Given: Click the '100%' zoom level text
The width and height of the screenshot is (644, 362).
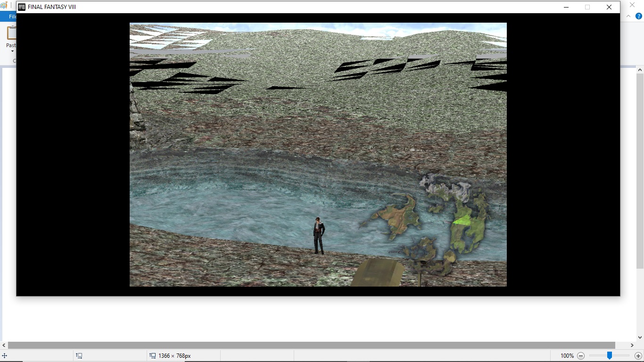Looking at the screenshot, I should tap(567, 356).
